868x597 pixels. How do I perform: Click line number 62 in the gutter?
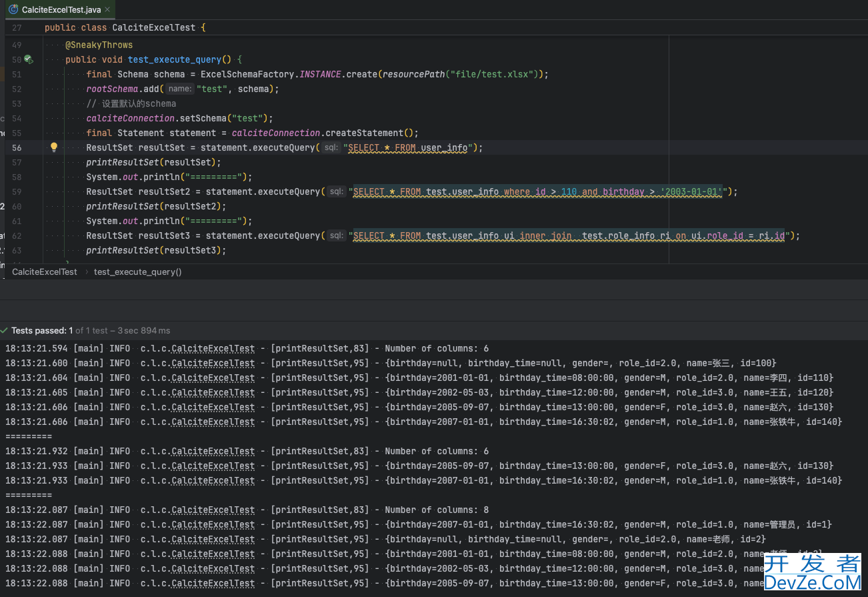(x=17, y=235)
